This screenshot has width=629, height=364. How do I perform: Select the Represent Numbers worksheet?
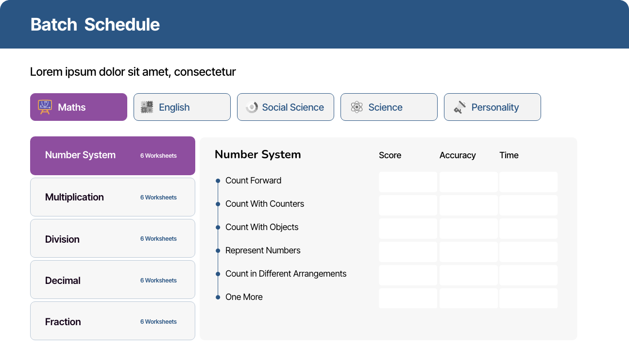pos(263,250)
